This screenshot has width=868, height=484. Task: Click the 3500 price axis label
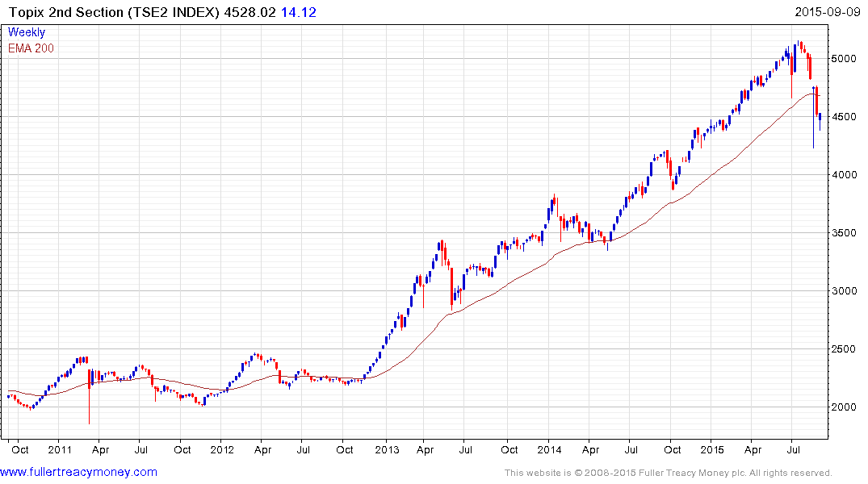[845, 233]
